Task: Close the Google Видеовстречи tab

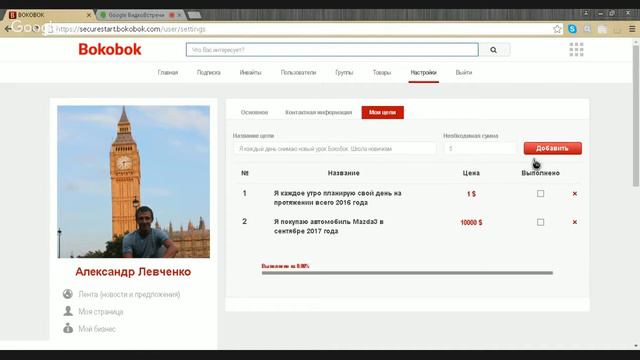Action: 179,15
